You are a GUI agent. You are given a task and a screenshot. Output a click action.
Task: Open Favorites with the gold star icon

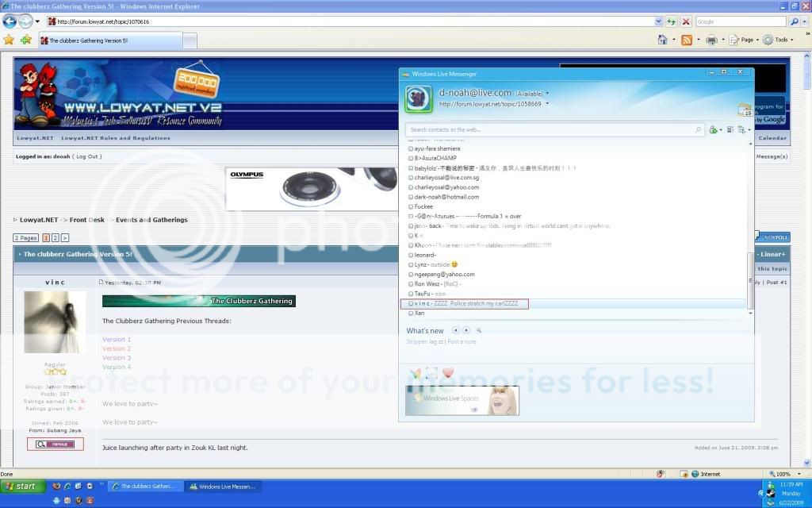(9, 37)
